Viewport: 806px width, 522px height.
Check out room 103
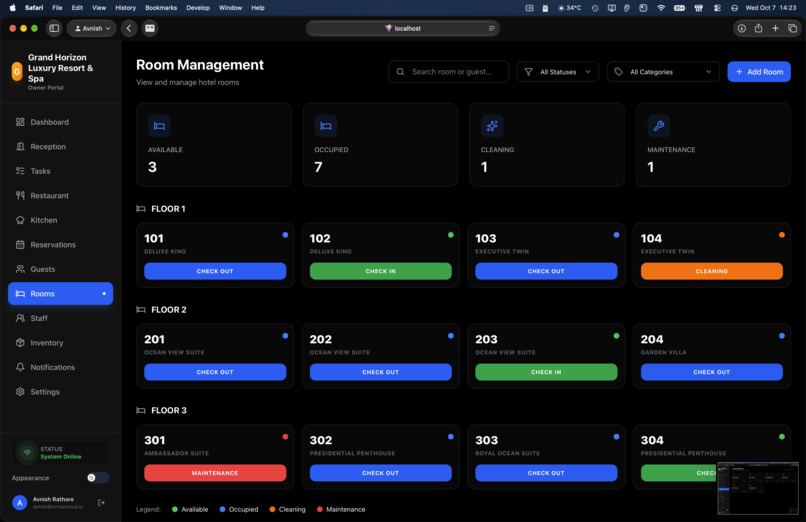pos(546,271)
